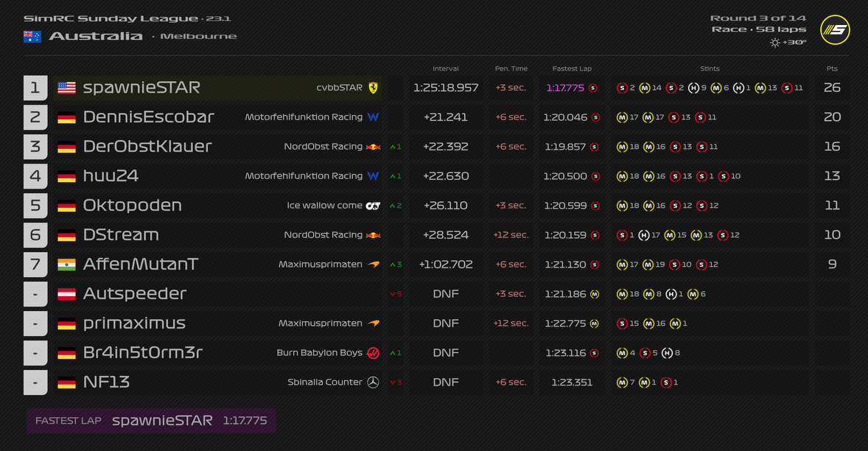Click the Indian flag beside AffenMutanT
The image size is (868, 451).
tap(67, 265)
